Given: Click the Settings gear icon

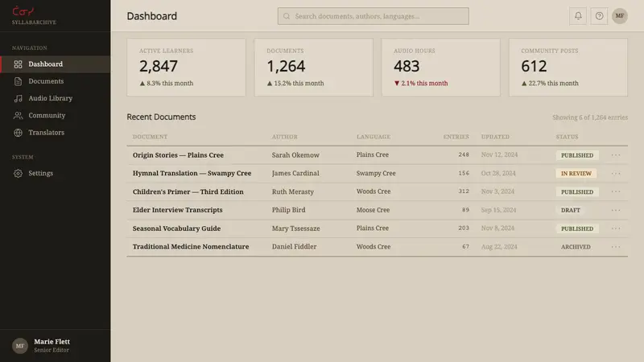Looking at the screenshot, I should (x=18, y=173).
